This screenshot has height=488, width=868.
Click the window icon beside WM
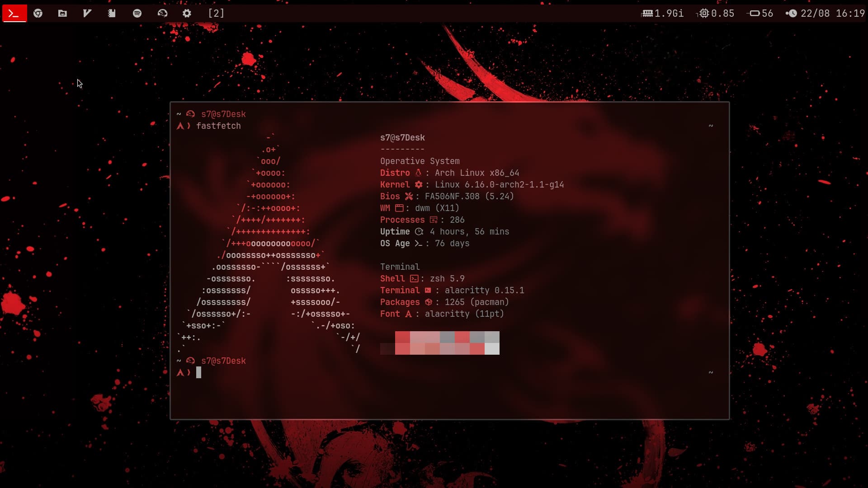tap(399, 208)
